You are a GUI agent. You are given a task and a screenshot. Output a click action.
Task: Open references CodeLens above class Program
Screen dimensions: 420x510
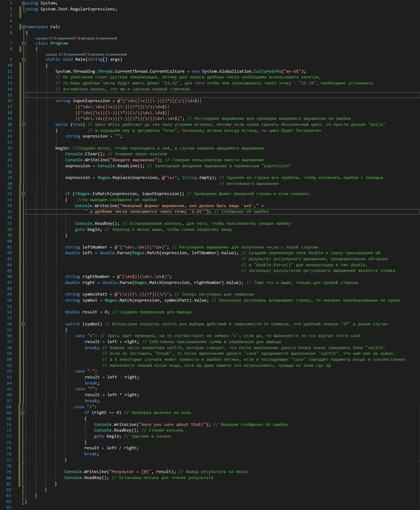click(43, 37)
